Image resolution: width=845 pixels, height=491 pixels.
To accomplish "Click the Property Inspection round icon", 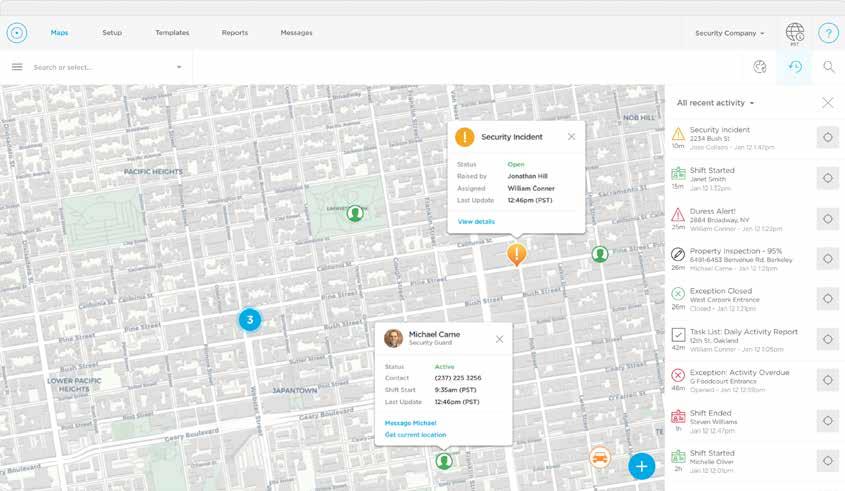I will [x=678, y=254].
